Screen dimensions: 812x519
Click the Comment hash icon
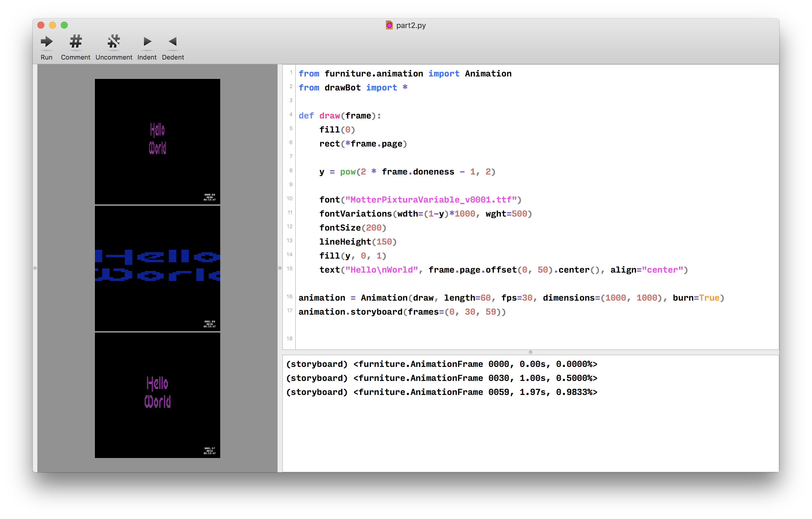pyautogui.click(x=76, y=41)
